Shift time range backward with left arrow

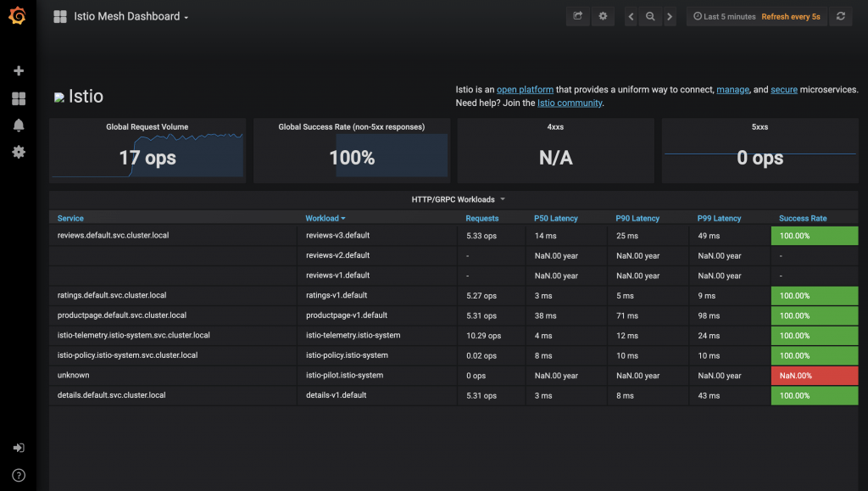coord(631,17)
